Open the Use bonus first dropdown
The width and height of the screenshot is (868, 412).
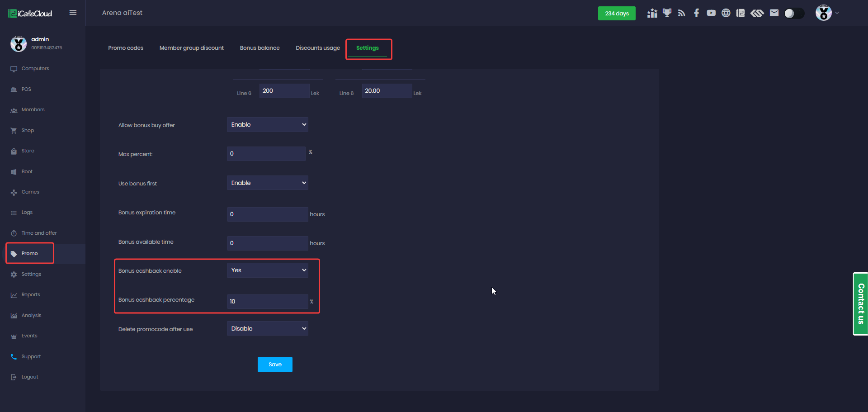point(267,183)
